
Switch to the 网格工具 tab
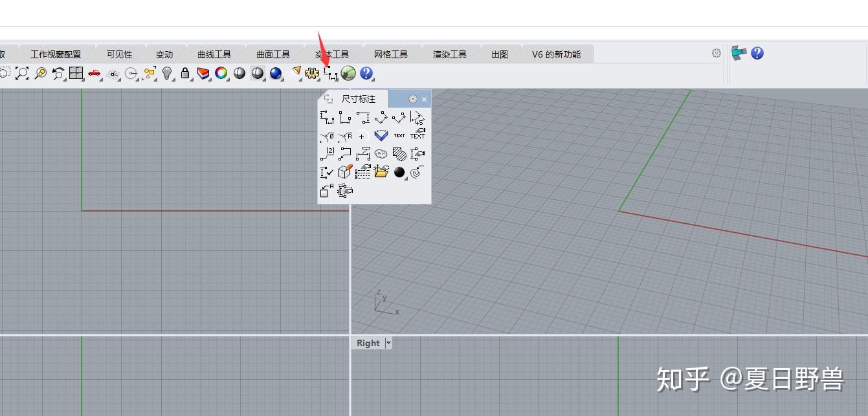tap(391, 54)
